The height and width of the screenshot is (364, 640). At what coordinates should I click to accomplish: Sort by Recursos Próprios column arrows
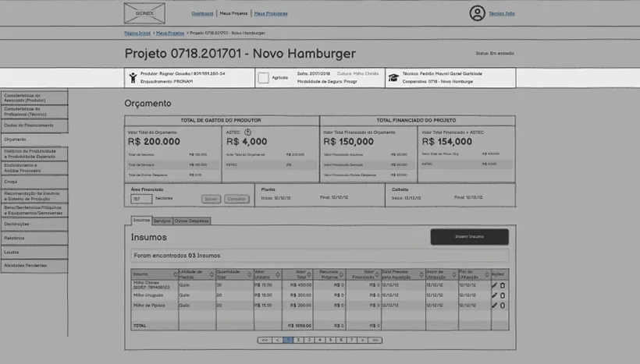pos(341,274)
